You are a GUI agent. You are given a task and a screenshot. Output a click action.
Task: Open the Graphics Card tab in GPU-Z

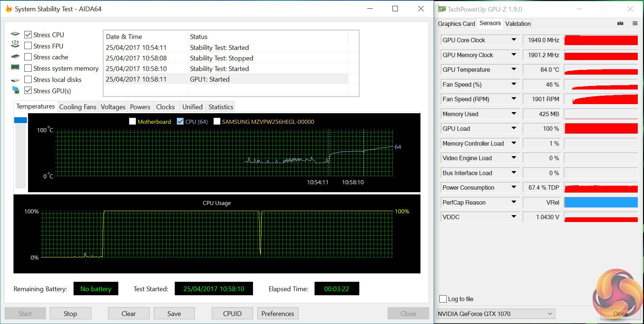pos(456,24)
